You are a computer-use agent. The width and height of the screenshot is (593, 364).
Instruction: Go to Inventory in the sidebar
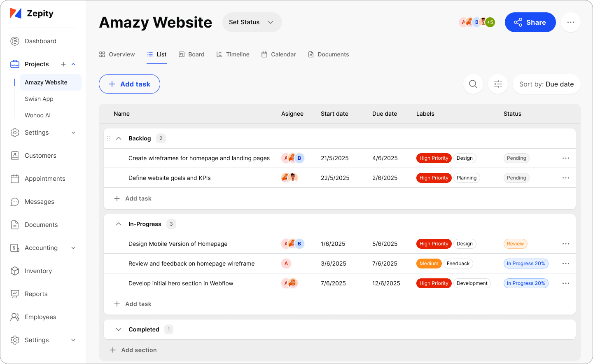pos(38,271)
